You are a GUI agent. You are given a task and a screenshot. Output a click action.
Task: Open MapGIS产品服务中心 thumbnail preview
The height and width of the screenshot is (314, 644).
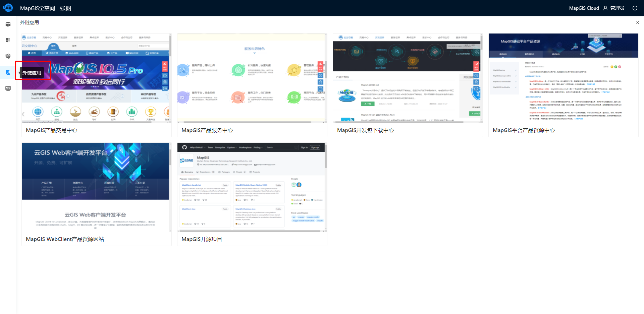coord(252,78)
